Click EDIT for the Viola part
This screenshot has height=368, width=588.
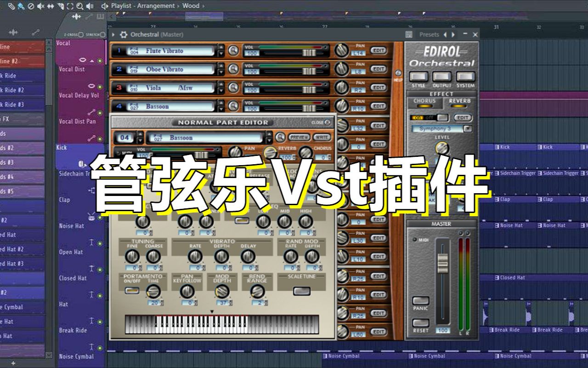pos(379,87)
